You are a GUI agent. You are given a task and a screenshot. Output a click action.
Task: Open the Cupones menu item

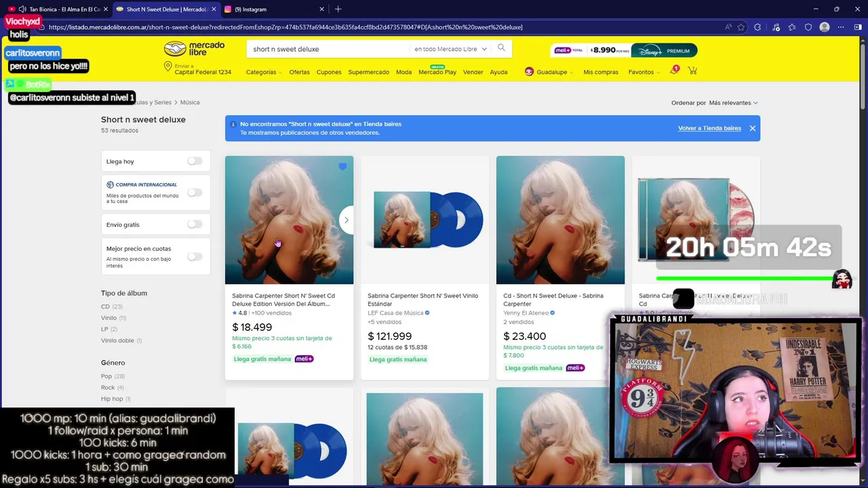click(x=329, y=72)
